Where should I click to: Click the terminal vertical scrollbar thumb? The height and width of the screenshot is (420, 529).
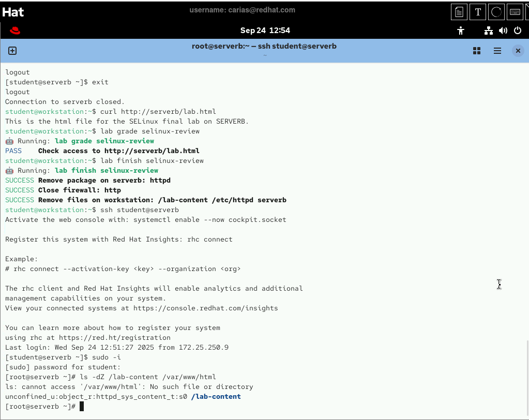pyautogui.click(x=527, y=378)
